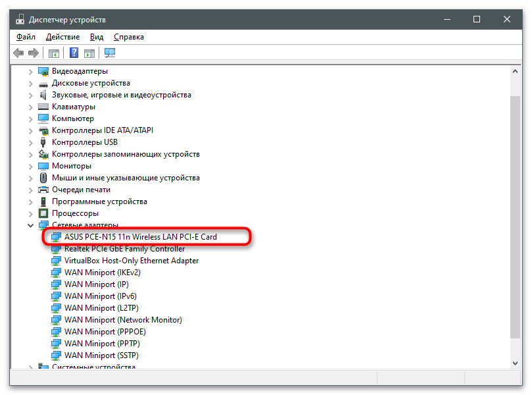Click the Дисковые устройства drive icon
Viewport: 532px width, 395px height.
pos(43,84)
